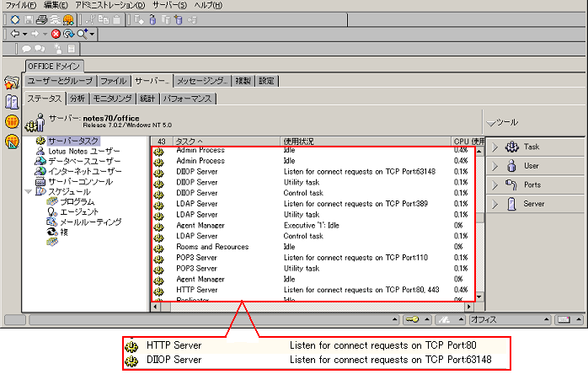Open the ファイル(F) menu
588x374 pixels.
[21, 5]
